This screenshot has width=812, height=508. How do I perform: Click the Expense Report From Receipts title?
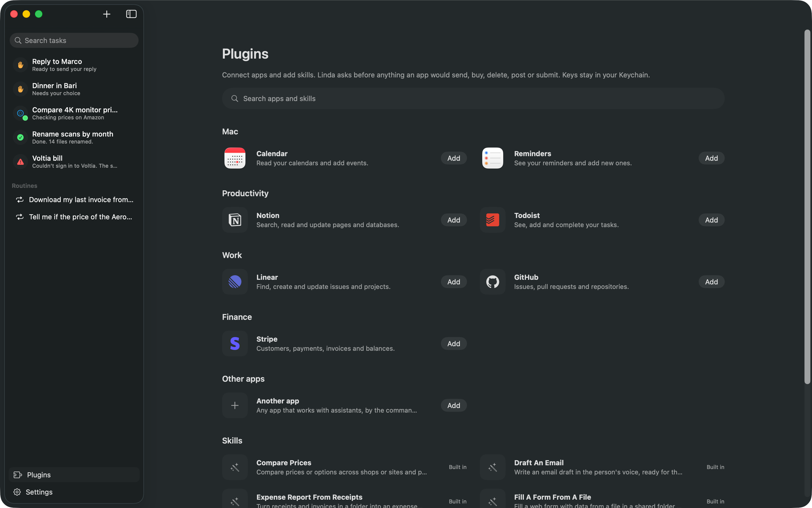point(309,497)
